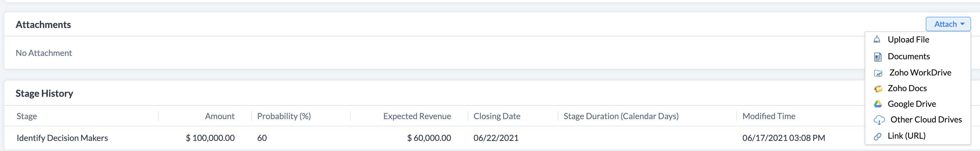Screen dimensions: 980x151
Task: Click the Other Cloud Drives cloud icon
Action: pyautogui.click(x=879, y=120)
